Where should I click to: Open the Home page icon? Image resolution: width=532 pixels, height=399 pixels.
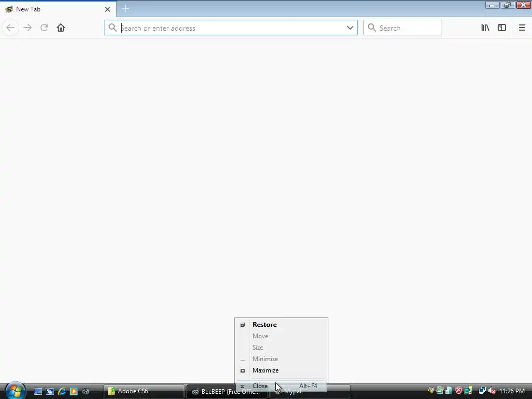tap(61, 28)
